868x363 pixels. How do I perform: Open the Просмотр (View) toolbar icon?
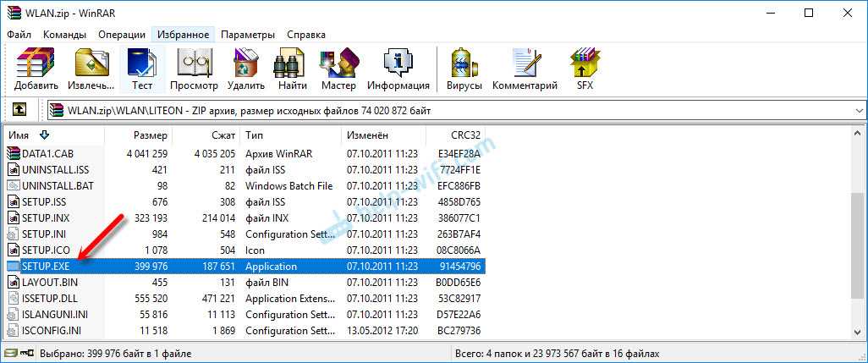click(x=194, y=69)
